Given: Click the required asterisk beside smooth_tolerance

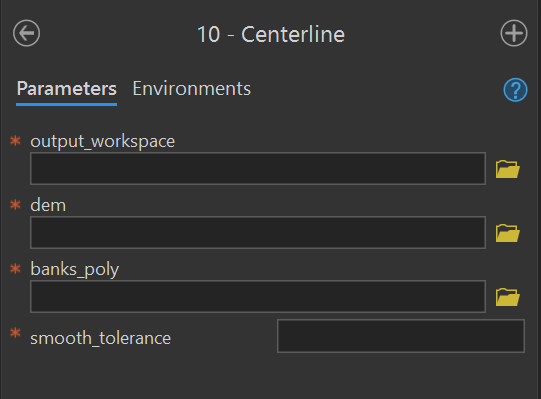Looking at the screenshot, I should pyautogui.click(x=16, y=333).
